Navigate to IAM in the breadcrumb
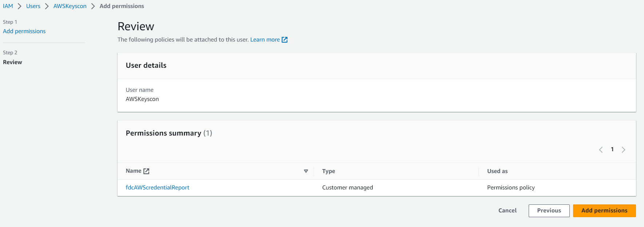 8,6
